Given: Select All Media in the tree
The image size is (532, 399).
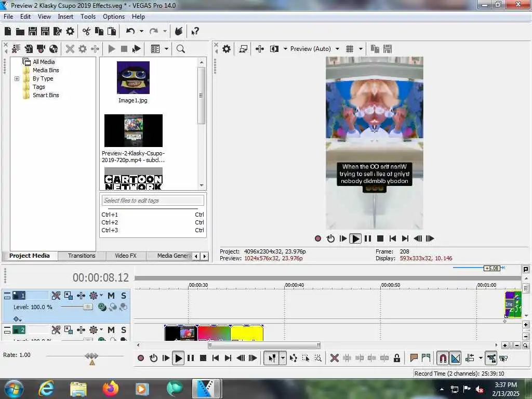Looking at the screenshot, I should click(x=44, y=62).
